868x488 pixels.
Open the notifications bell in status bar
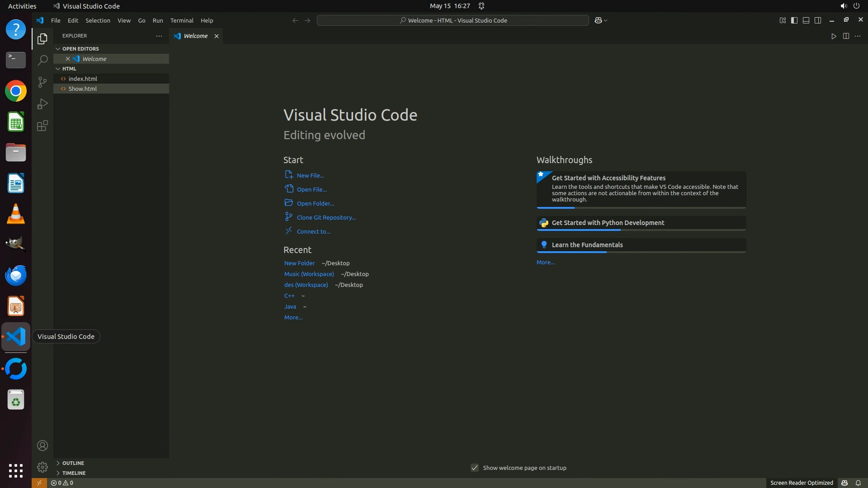click(858, 483)
